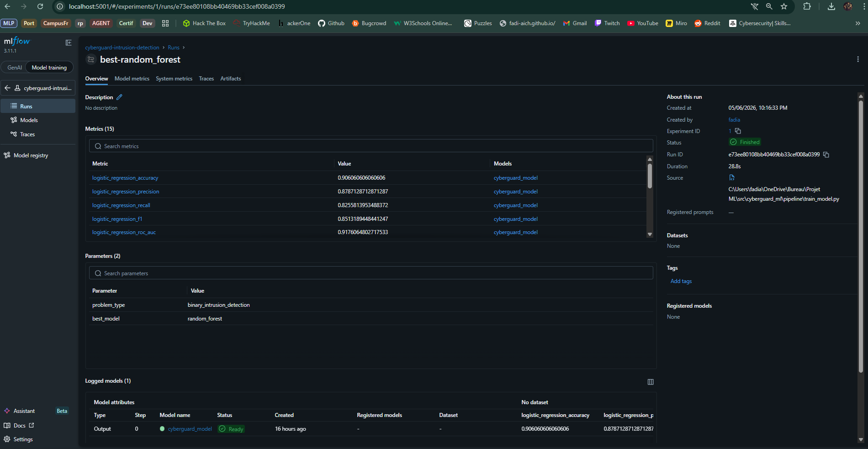Open cyberguard_model link in Logged models
This screenshot has width=868, height=449.
190,429
